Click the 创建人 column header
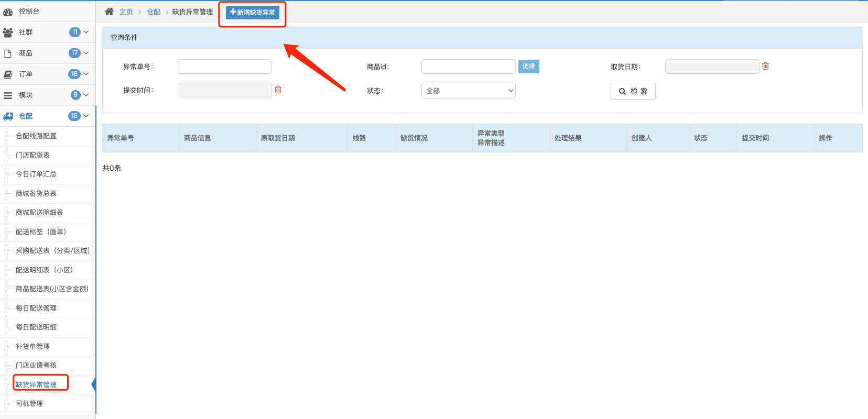 tap(658, 138)
